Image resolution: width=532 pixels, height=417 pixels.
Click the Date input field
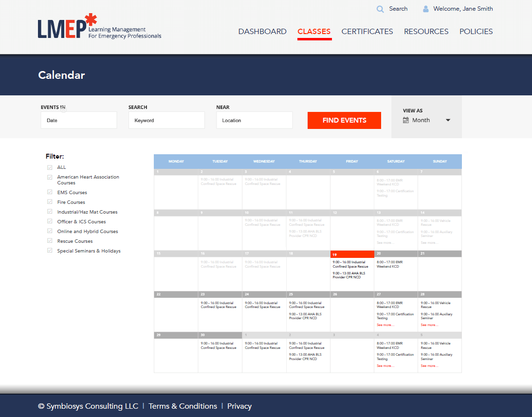(x=79, y=120)
